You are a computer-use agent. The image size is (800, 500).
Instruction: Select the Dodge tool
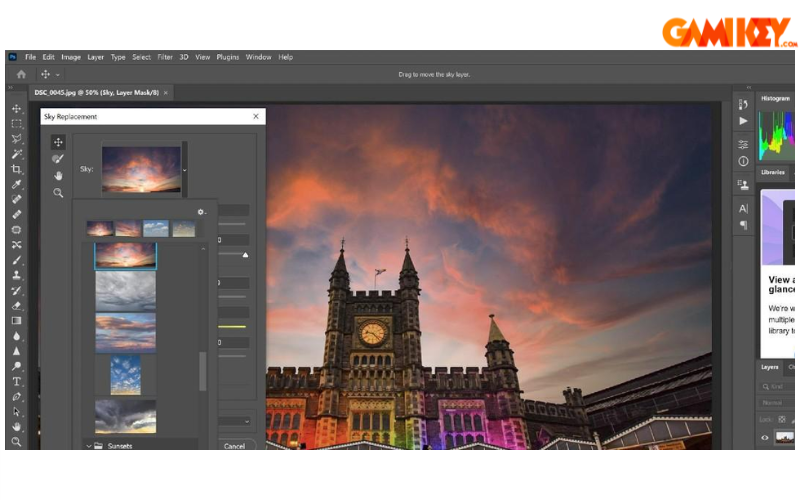click(16, 366)
